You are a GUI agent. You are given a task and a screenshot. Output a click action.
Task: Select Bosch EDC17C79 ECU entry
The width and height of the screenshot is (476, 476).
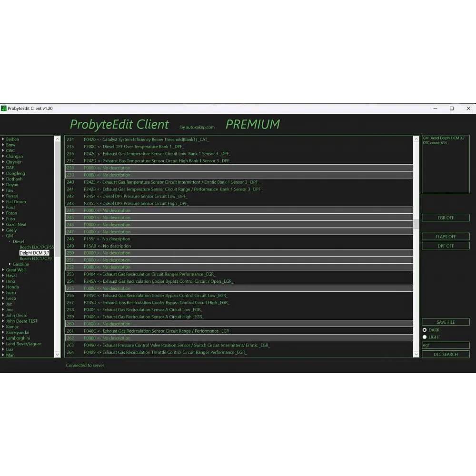pyautogui.click(x=35, y=258)
